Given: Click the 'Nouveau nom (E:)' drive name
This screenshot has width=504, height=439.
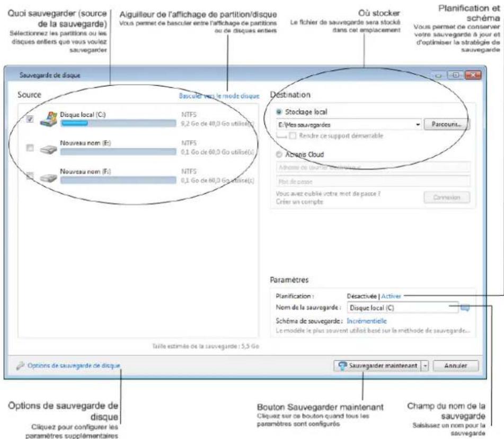Looking at the screenshot, I should (85, 143).
